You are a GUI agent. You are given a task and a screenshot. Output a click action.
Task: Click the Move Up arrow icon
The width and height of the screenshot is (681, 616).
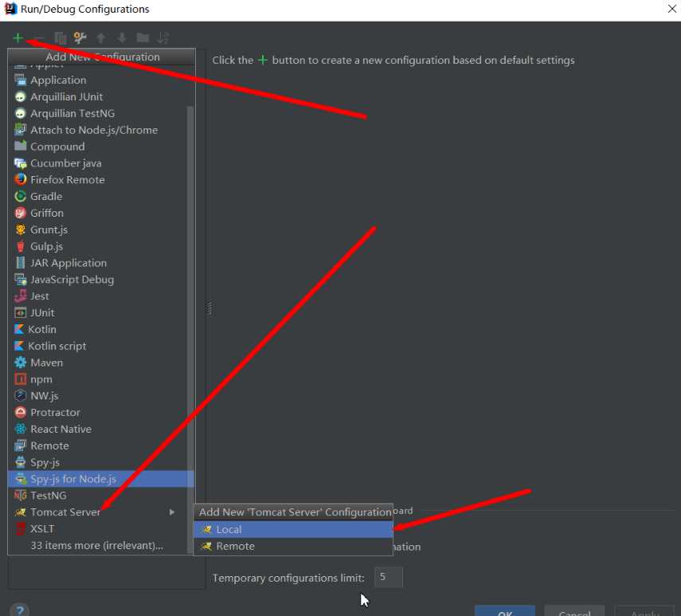click(101, 38)
